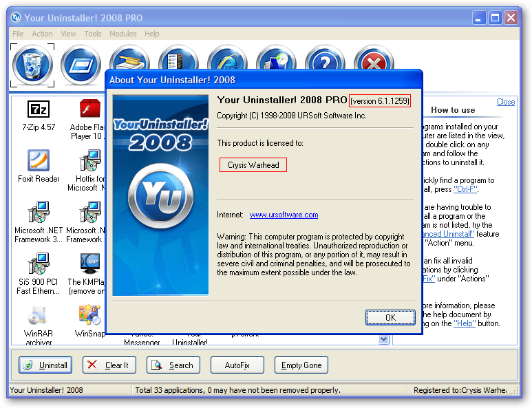532x408 pixels.
Task: Click the Internet Explorer toolbar icon
Action: (x=227, y=58)
